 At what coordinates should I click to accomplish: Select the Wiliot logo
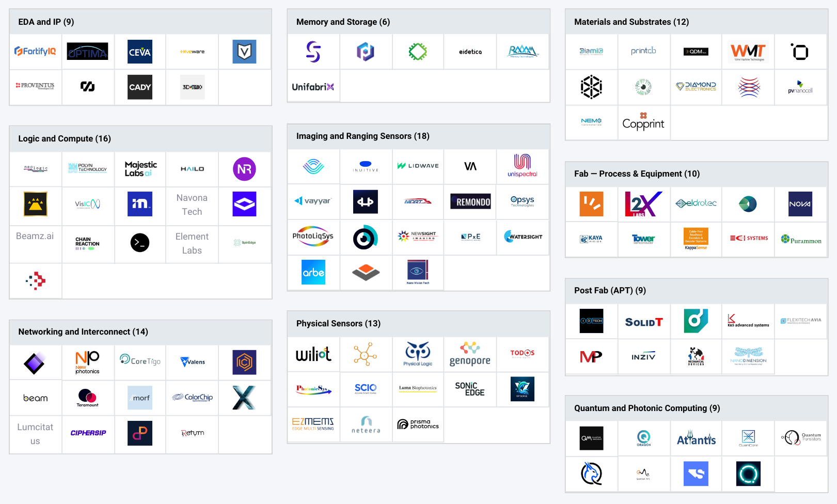tap(313, 354)
